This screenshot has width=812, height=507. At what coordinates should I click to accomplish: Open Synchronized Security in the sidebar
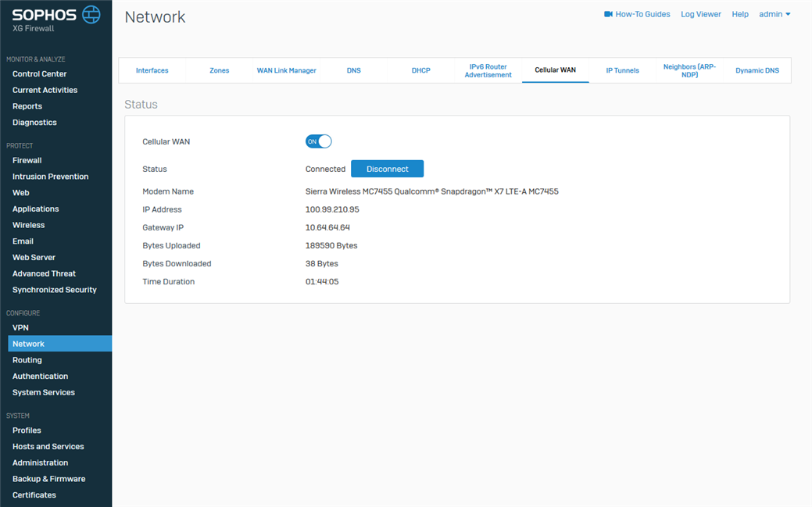54,290
